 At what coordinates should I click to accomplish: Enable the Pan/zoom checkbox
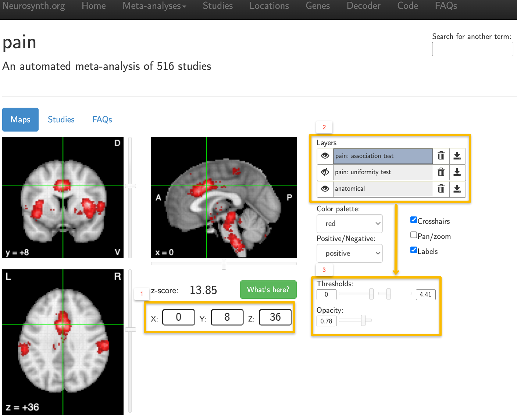[414, 235]
